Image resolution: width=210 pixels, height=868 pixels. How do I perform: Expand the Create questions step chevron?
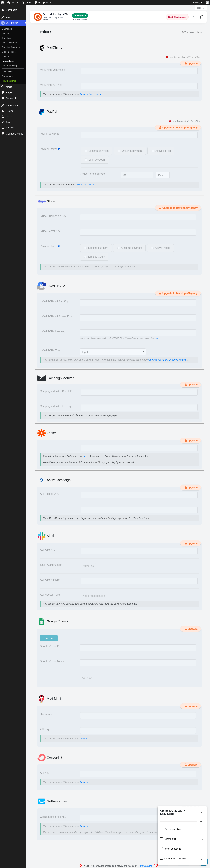202,830
